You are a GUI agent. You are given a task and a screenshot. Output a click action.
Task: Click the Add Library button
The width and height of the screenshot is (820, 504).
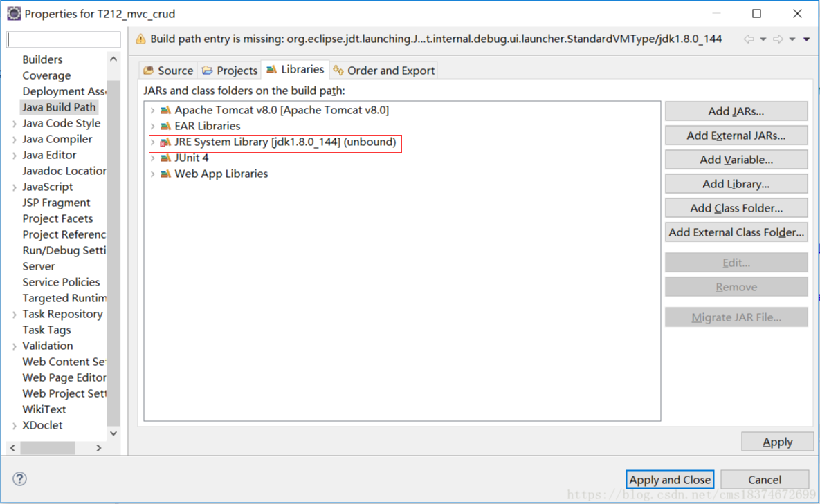736,184
